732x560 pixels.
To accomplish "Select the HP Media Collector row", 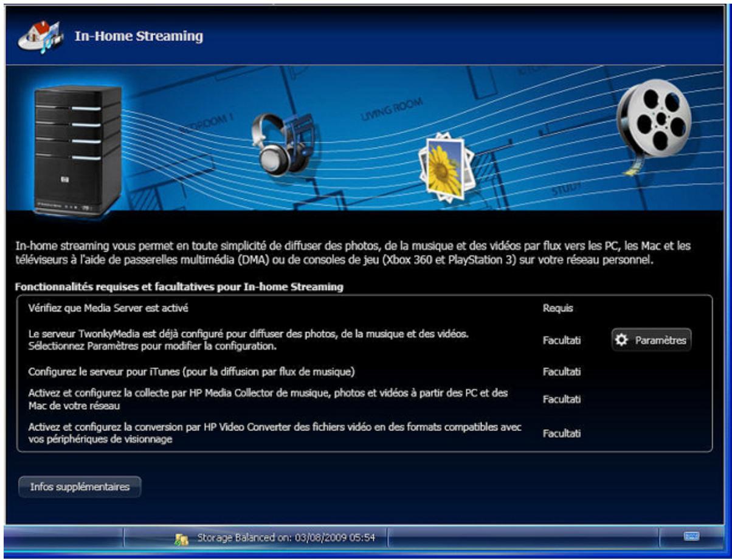I will (364, 399).
